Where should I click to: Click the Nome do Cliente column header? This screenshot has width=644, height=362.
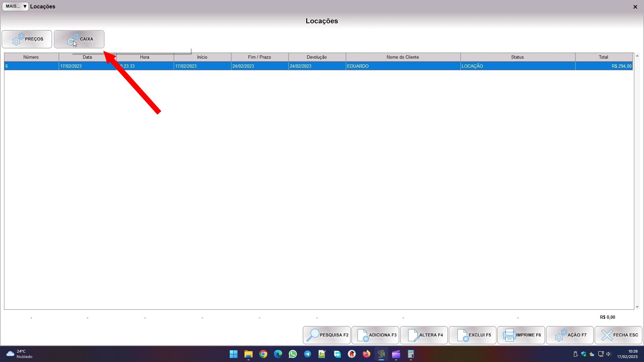point(402,57)
